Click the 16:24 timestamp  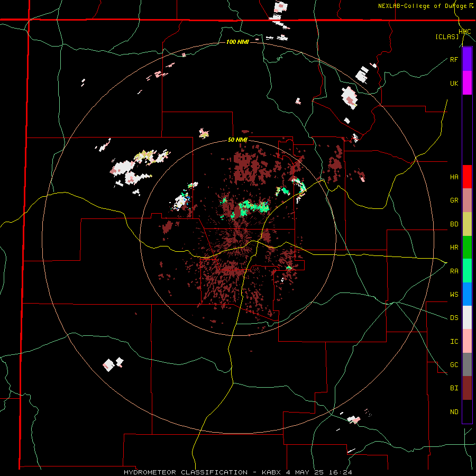pyautogui.click(x=342, y=472)
